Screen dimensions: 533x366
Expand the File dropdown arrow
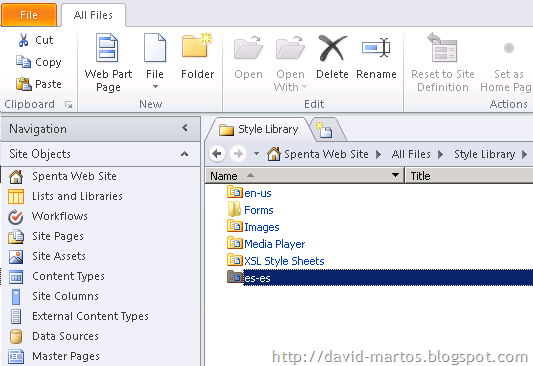coord(155,87)
